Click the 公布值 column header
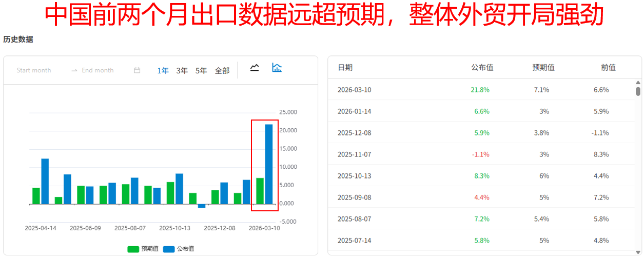 [x=482, y=67]
